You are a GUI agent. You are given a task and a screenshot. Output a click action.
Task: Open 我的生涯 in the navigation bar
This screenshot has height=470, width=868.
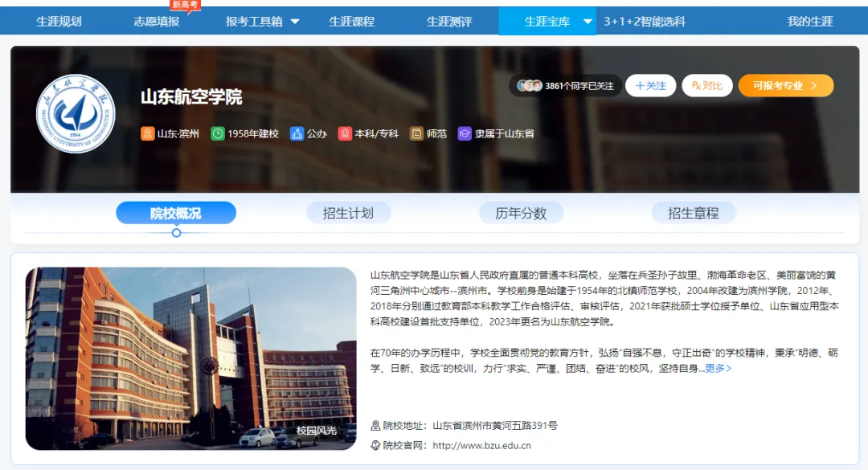pyautogui.click(x=810, y=22)
